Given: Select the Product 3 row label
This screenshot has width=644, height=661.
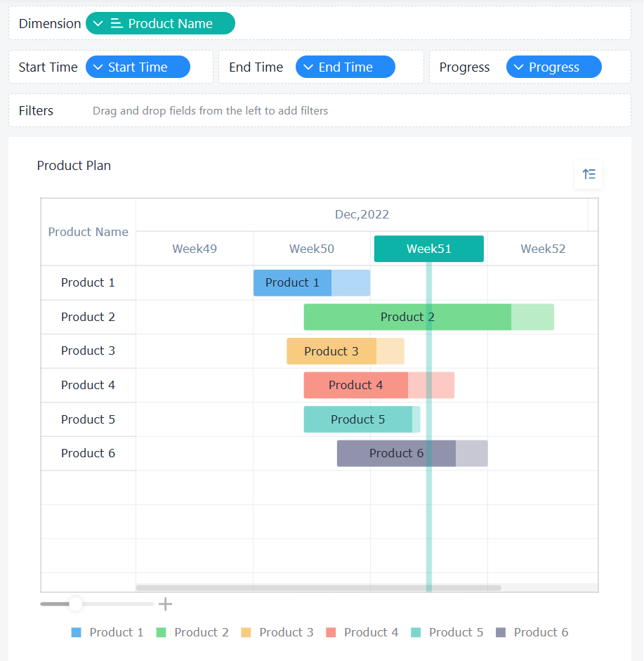Looking at the screenshot, I should pyautogui.click(x=88, y=351).
